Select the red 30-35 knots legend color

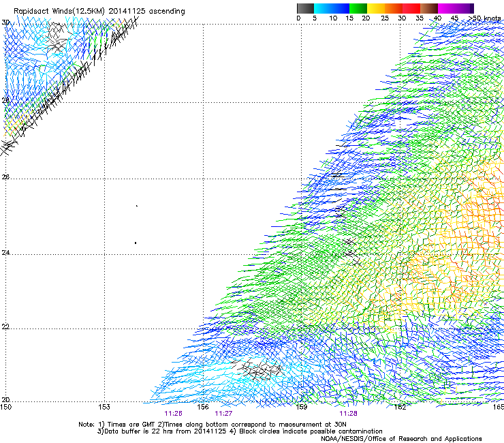(x=411, y=8)
